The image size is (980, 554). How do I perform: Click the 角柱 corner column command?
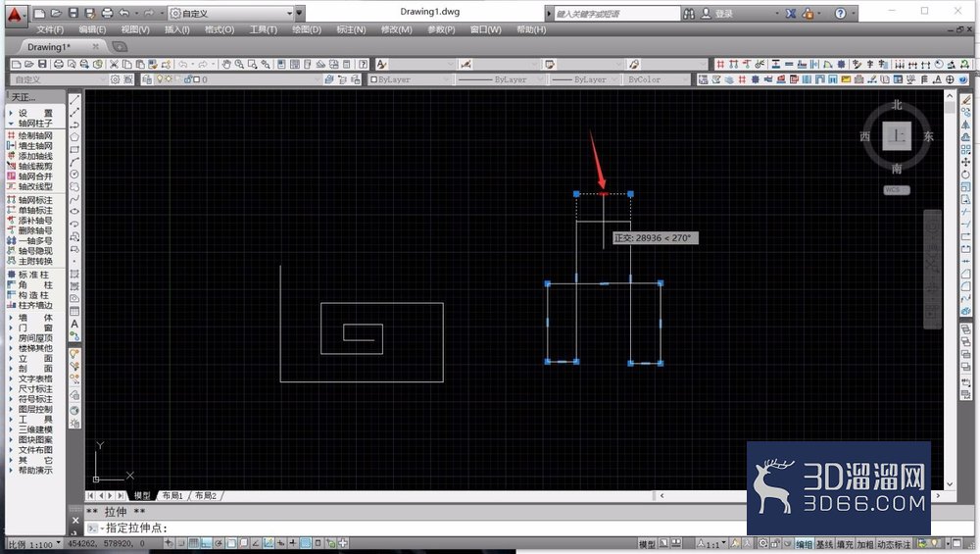pyautogui.click(x=29, y=284)
